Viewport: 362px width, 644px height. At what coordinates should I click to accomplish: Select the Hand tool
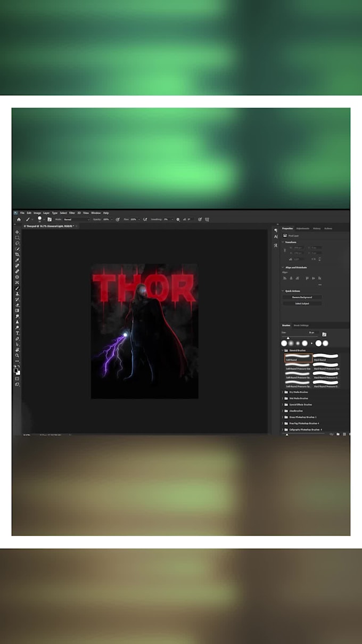[x=17, y=350]
